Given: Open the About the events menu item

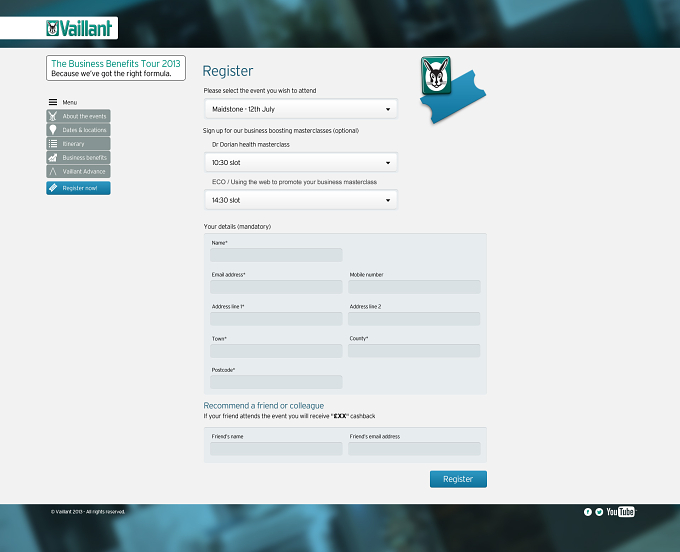Looking at the screenshot, I should (x=78, y=116).
